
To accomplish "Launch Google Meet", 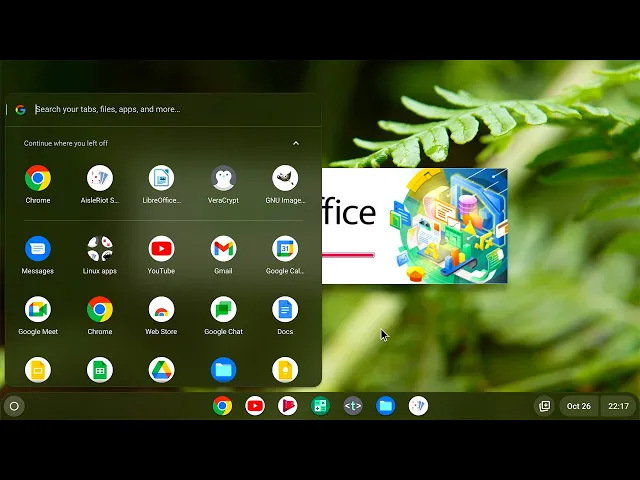I will coord(38,309).
